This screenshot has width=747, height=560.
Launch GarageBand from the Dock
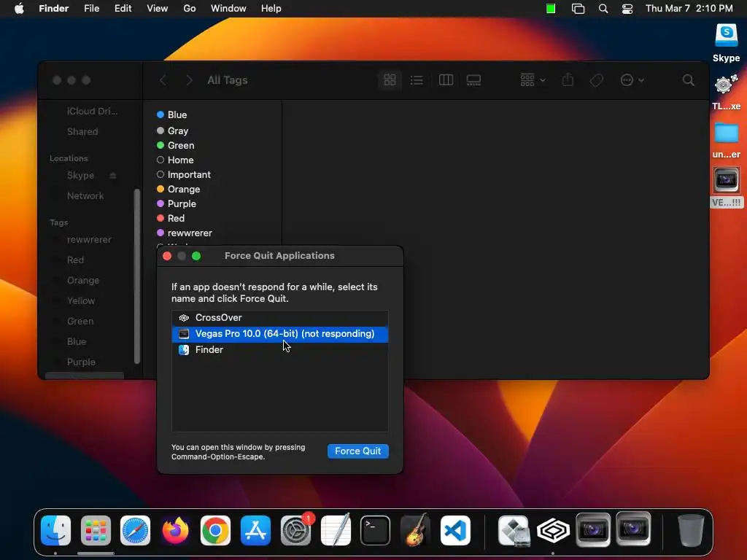coord(415,531)
